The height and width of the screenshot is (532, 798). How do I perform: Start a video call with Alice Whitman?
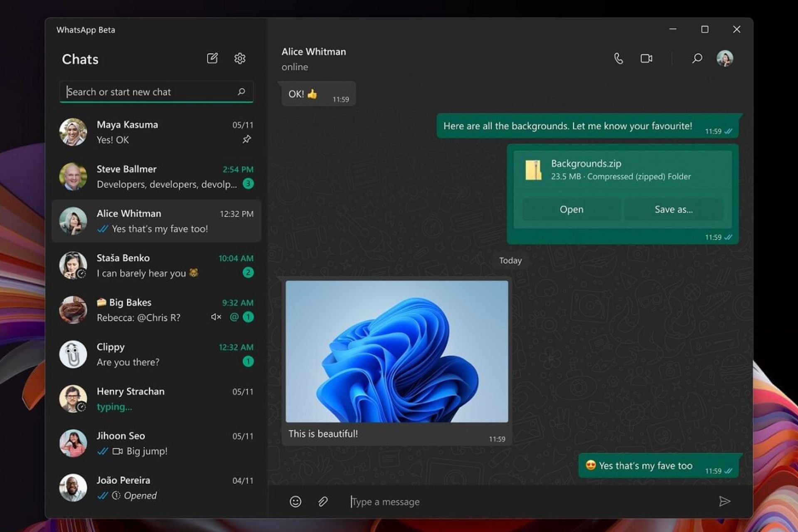645,58
